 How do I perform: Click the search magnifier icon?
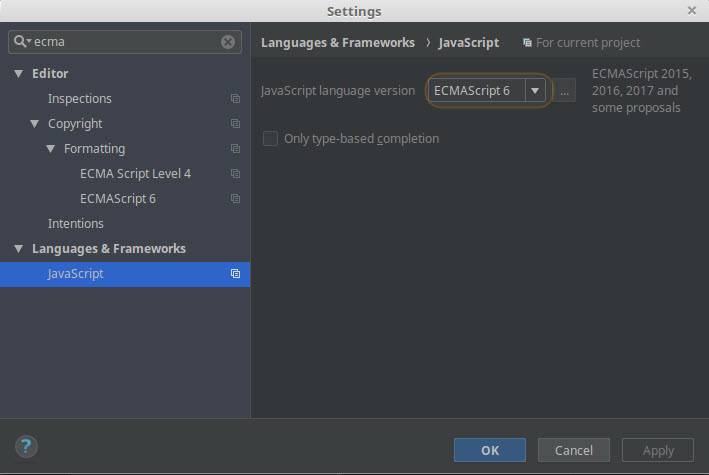pyautogui.click(x=21, y=42)
